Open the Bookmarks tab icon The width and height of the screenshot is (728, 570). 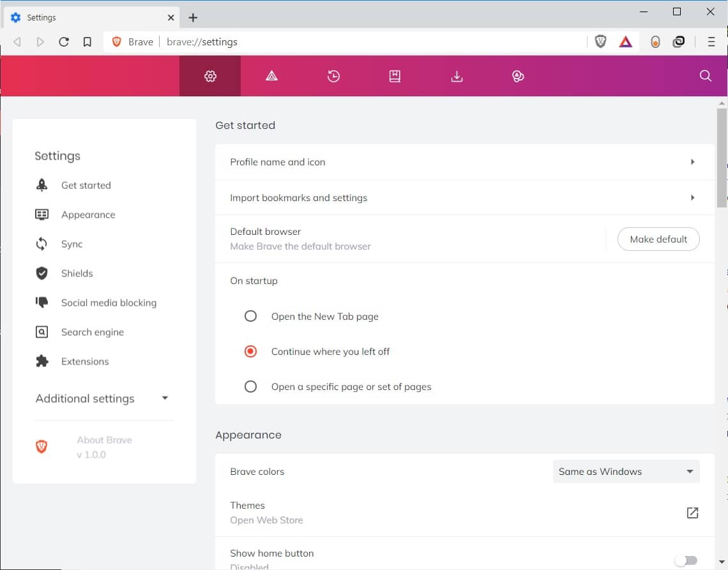(395, 76)
